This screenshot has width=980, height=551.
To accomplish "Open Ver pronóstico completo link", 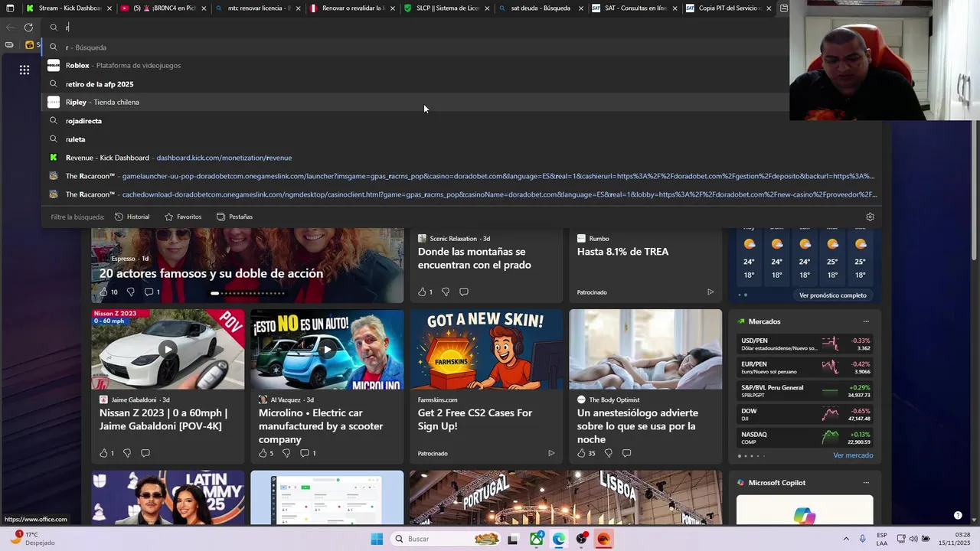I will tap(832, 295).
